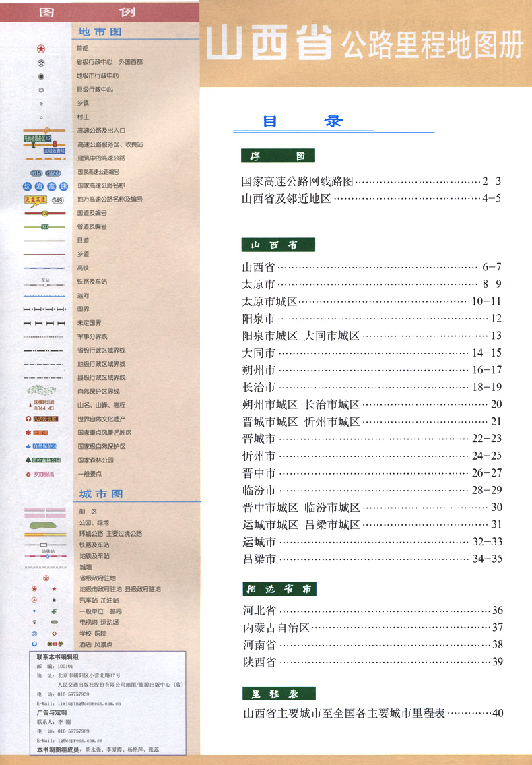Image resolution: width=532 pixels, height=765 pixels.
Task: Click the 朔州市 entry for pages 16-17
Action: (372, 370)
